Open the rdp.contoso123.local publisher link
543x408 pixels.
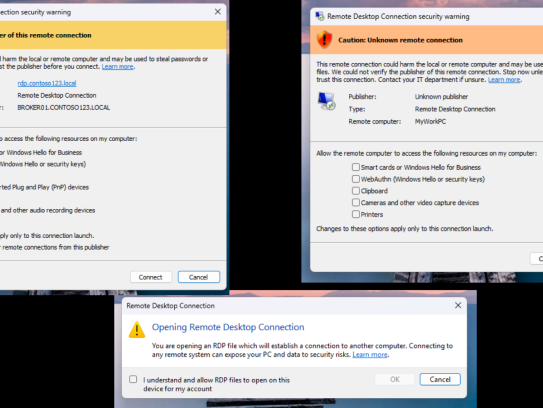(47, 83)
